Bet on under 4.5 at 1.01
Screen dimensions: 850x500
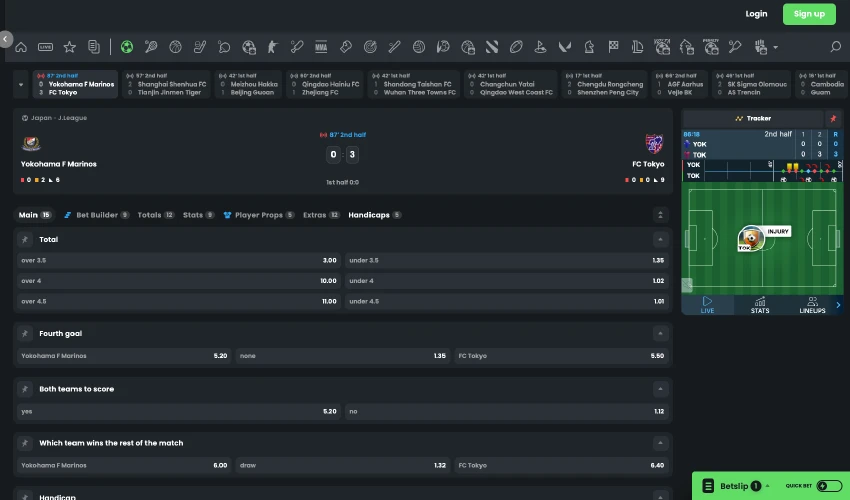pyautogui.click(x=506, y=302)
